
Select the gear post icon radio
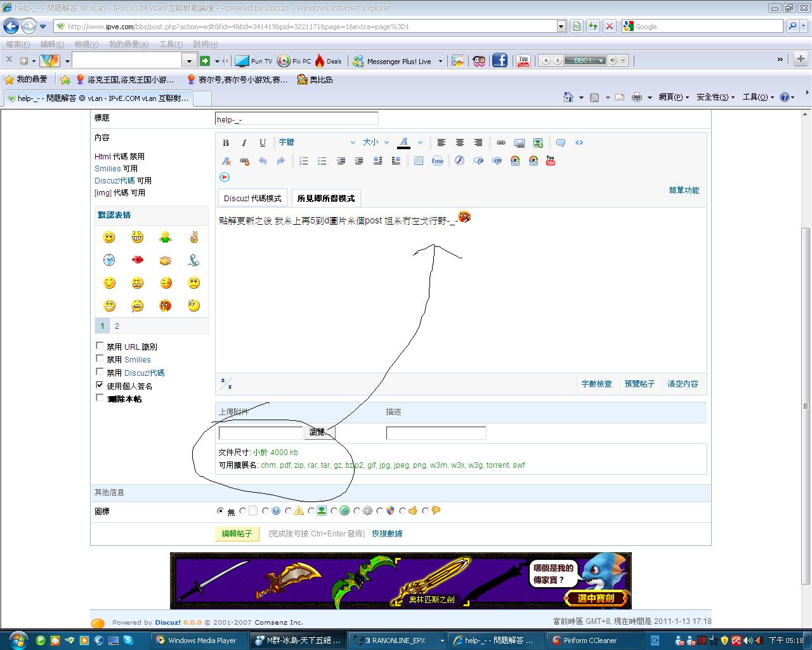pos(357,511)
